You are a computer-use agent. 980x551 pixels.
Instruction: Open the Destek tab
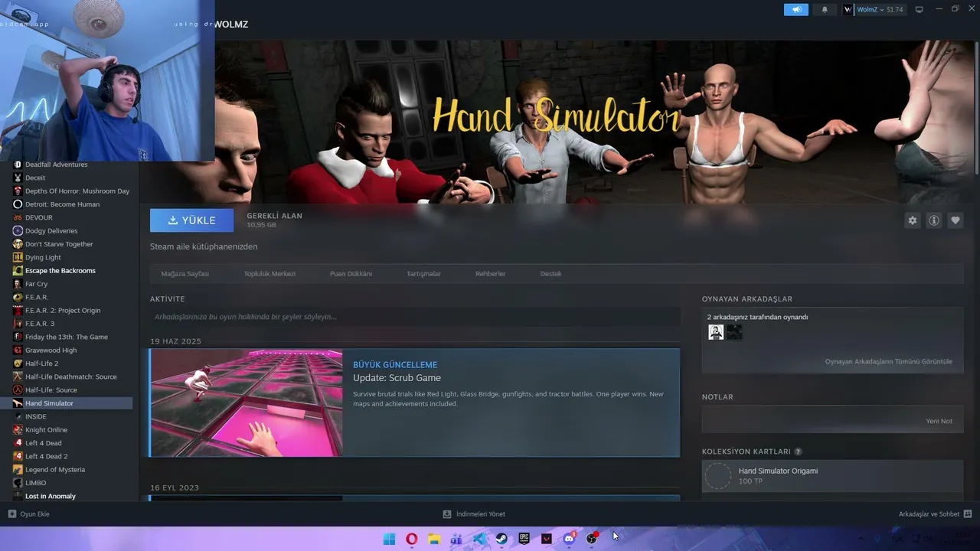pos(550,274)
